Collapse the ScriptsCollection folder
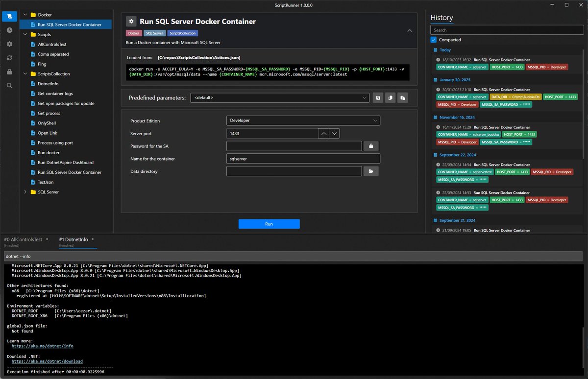Screen dimensions: 588x379 click(25, 74)
